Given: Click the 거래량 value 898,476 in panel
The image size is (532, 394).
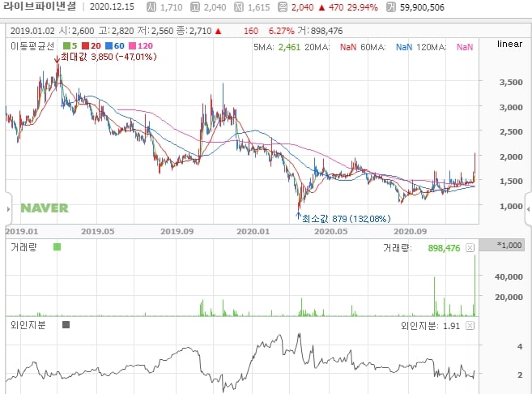Looking at the screenshot, I should pos(444,248).
